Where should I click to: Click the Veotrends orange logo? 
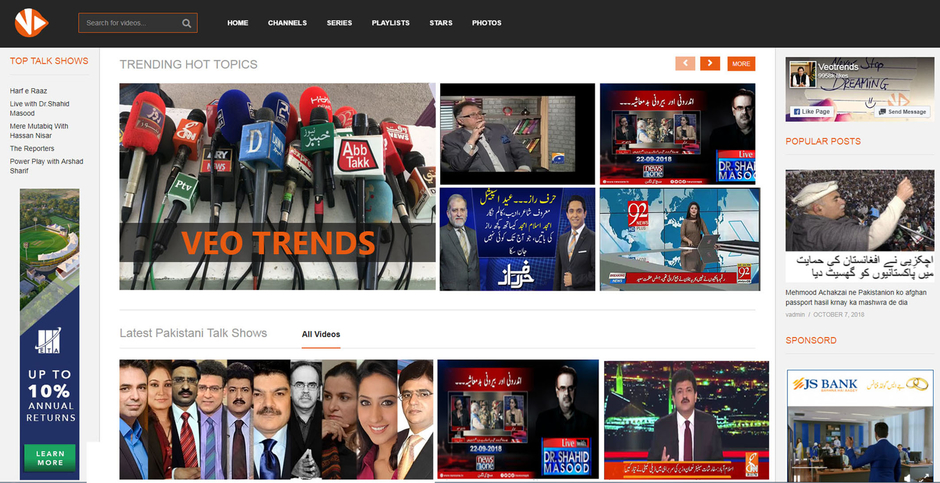[x=31, y=23]
